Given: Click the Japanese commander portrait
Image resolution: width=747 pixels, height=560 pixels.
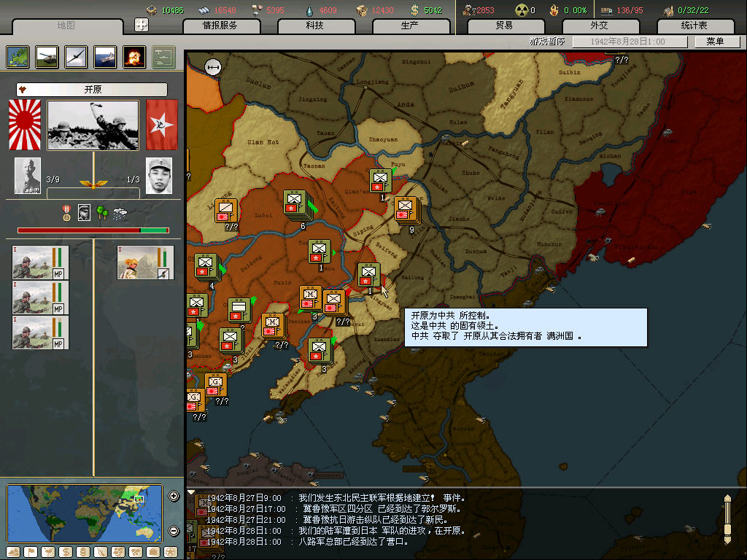Looking at the screenshot, I should click(x=28, y=176).
